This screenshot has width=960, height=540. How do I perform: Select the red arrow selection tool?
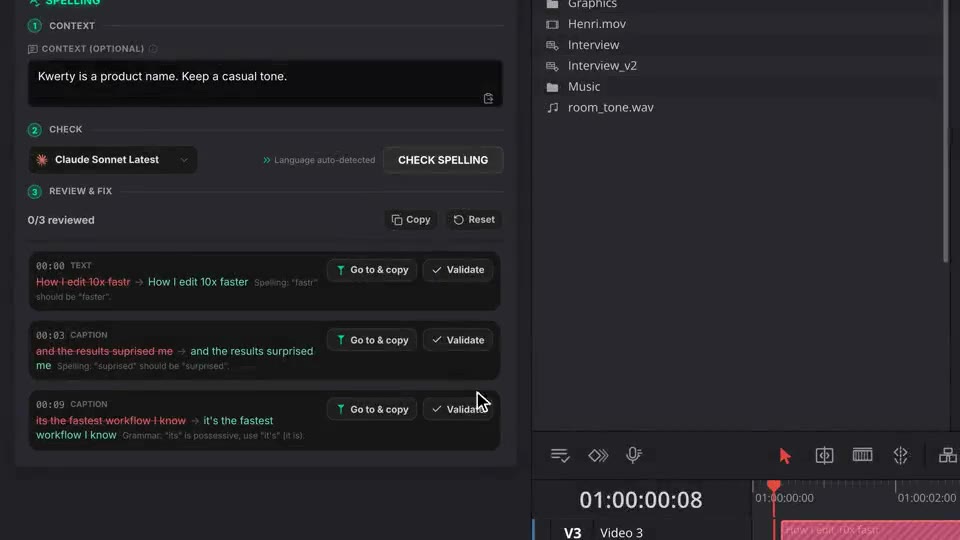click(785, 456)
